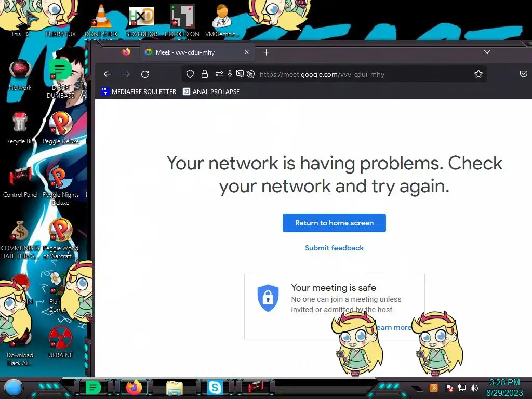Open the site permissions icon
This screenshot has height=399, width=532.
point(219,74)
